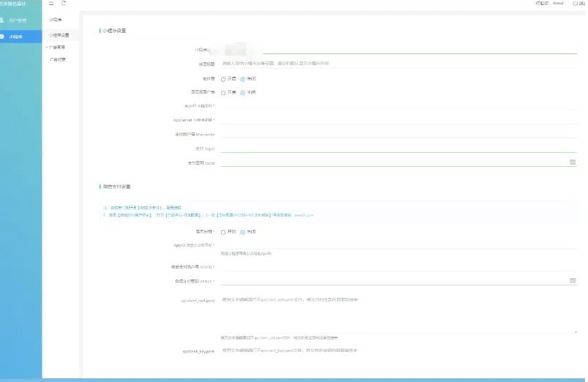Click the user icon beside 用户管理
Image resolution: width=588 pixels, height=382 pixels.
point(2,20)
